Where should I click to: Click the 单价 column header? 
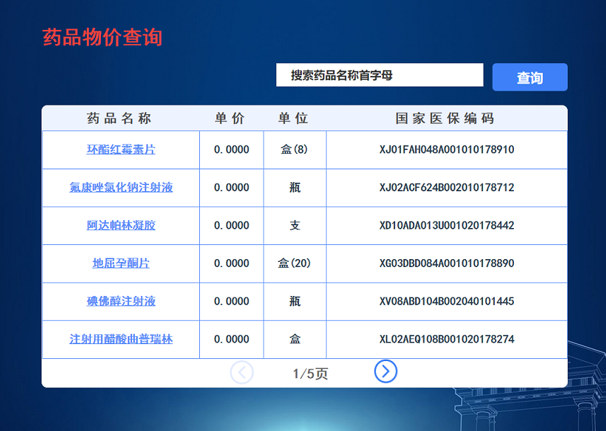230,118
